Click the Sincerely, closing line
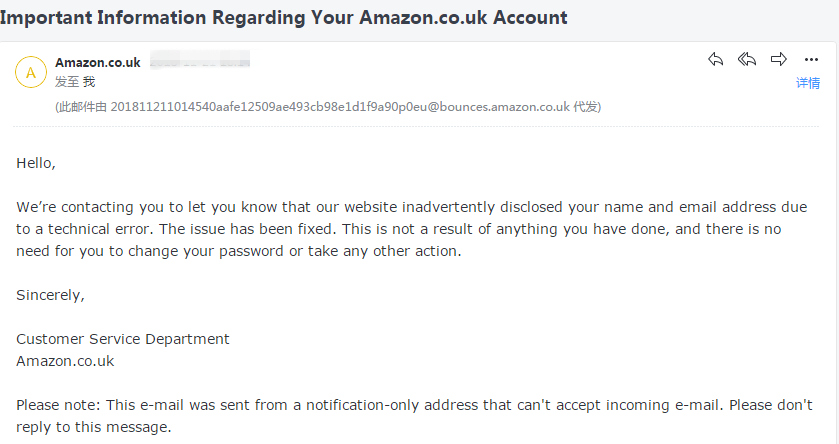Viewport: 839px width, 444px height. click(50, 295)
